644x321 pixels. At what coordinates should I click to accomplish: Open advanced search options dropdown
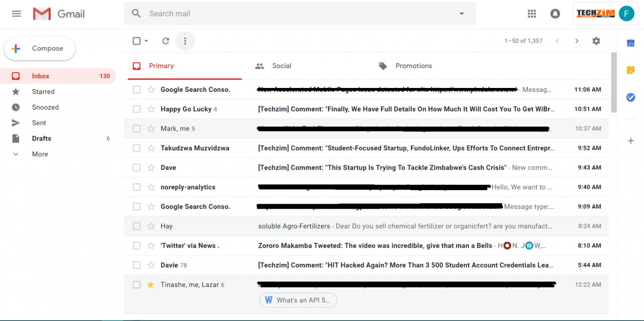point(461,13)
